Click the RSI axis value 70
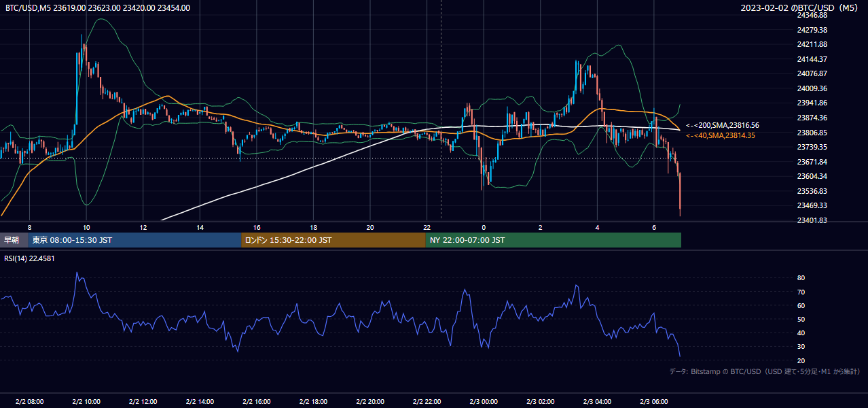The image size is (868, 408). (x=801, y=292)
